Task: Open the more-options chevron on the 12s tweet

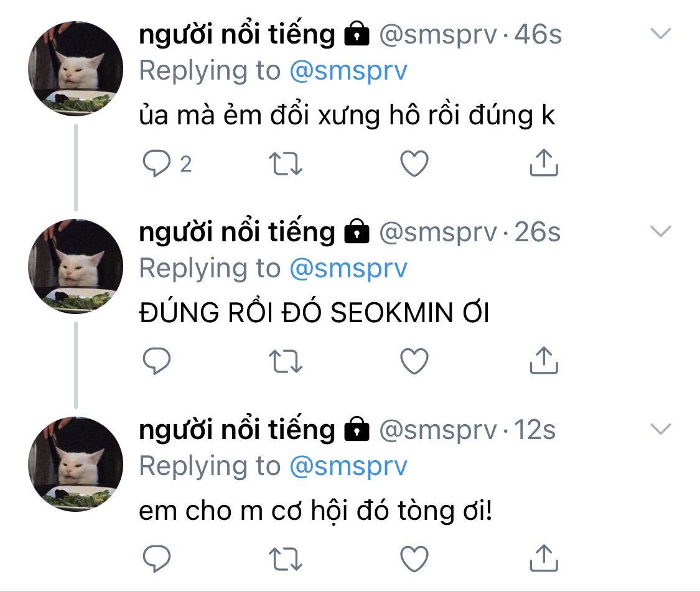Action: click(660, 429)
